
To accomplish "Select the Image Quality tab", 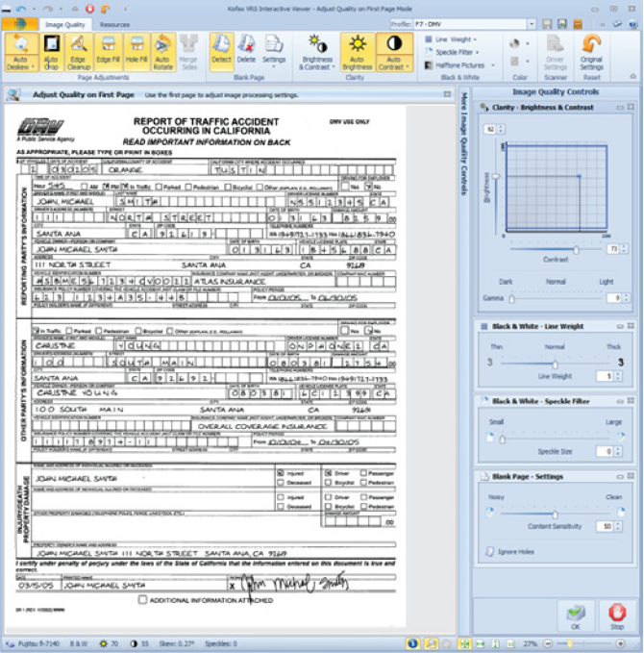I will (x=65, y=24).
